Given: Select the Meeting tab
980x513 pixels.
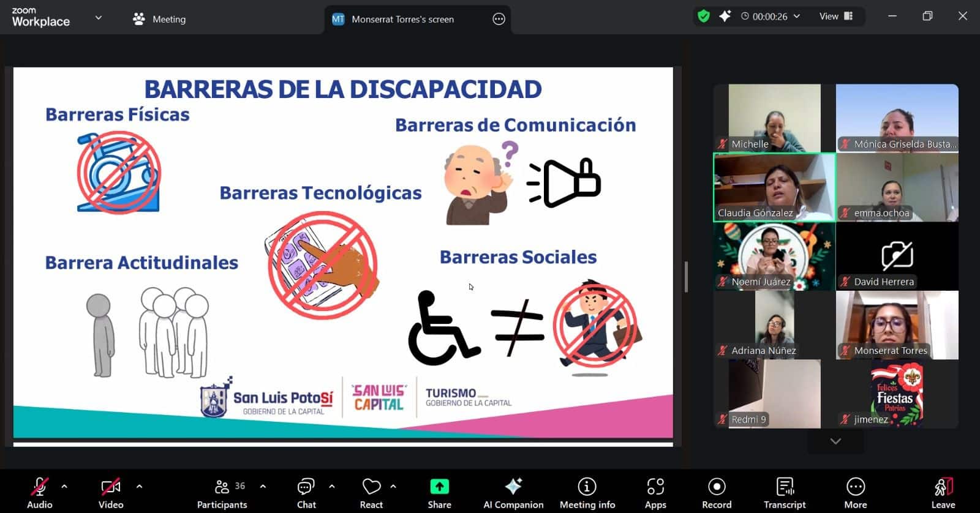Looking at the screenshot, I should (x=159, y=19).
